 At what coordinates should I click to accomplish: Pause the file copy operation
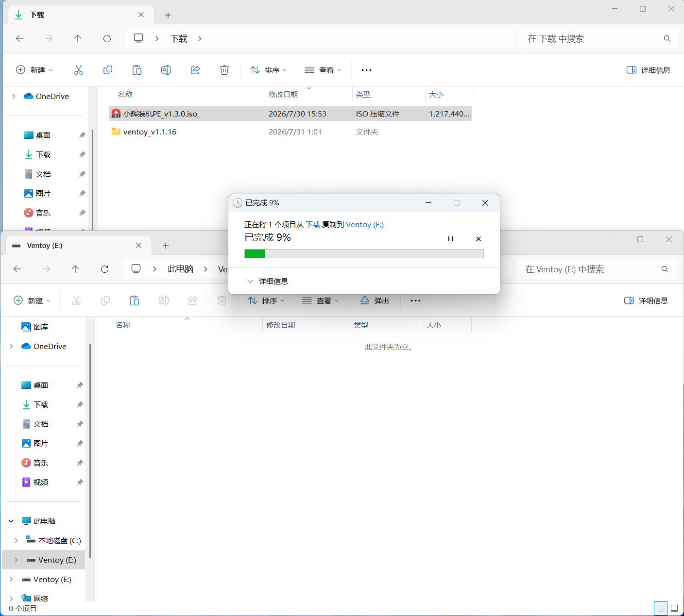click(x=450, y=238)
